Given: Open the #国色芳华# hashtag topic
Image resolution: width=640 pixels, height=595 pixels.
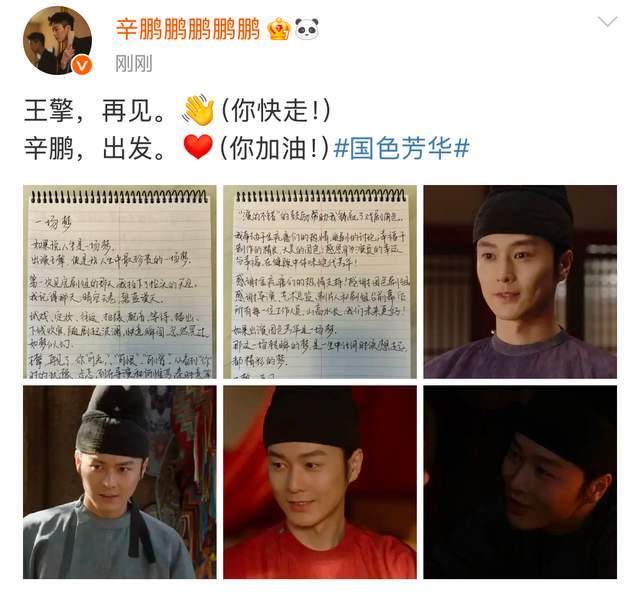Looking at the screenshot, I should coord(402,148).
